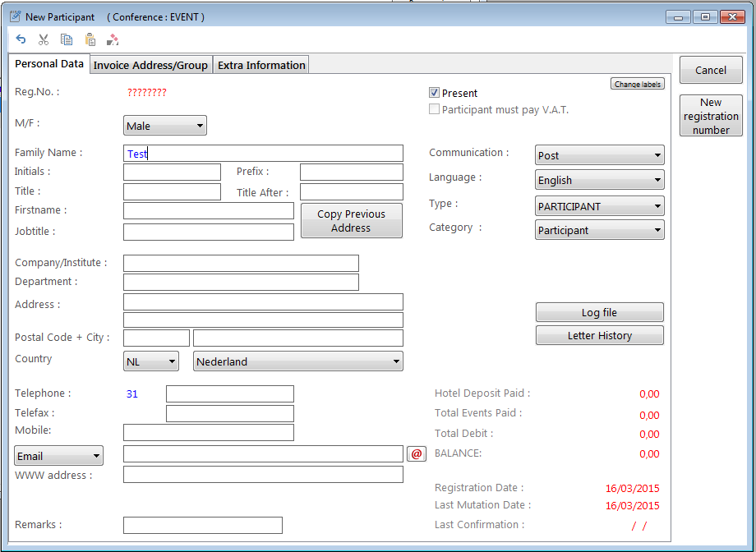The image size is (756, 552).
Task: Click into the Company/Institute input field
Action: click(x=241, y=263)
